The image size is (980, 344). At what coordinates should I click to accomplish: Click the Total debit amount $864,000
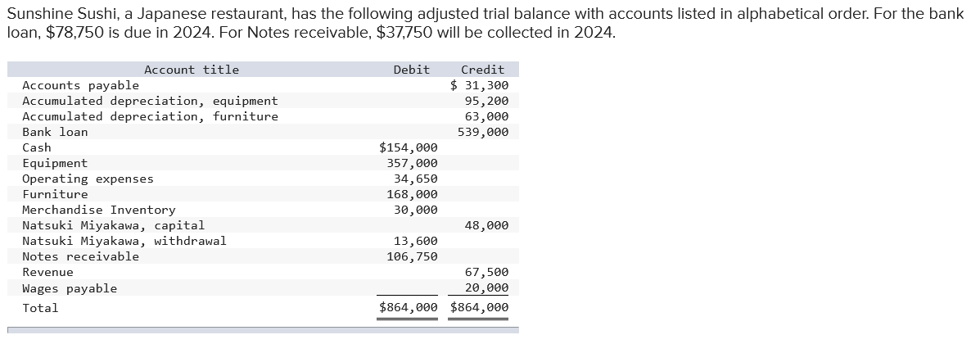(x=409, y=307)
